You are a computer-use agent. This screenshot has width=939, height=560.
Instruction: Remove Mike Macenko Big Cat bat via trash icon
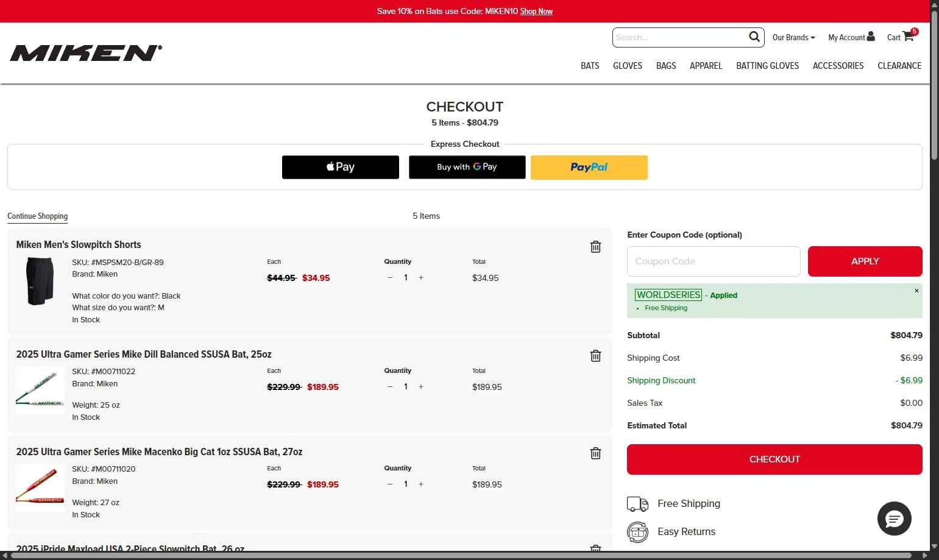coord(595,453)
